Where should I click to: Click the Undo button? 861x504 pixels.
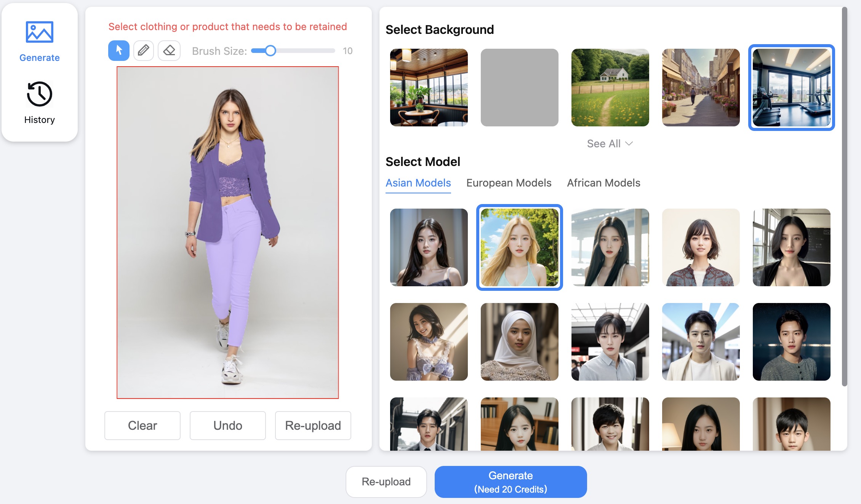pos(228,426)
